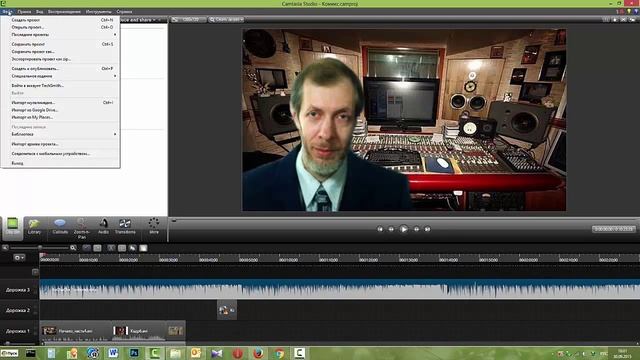
Task: Choose Экспортировать проект как zip
Action: pyautogui.click(x=61, y=59)
